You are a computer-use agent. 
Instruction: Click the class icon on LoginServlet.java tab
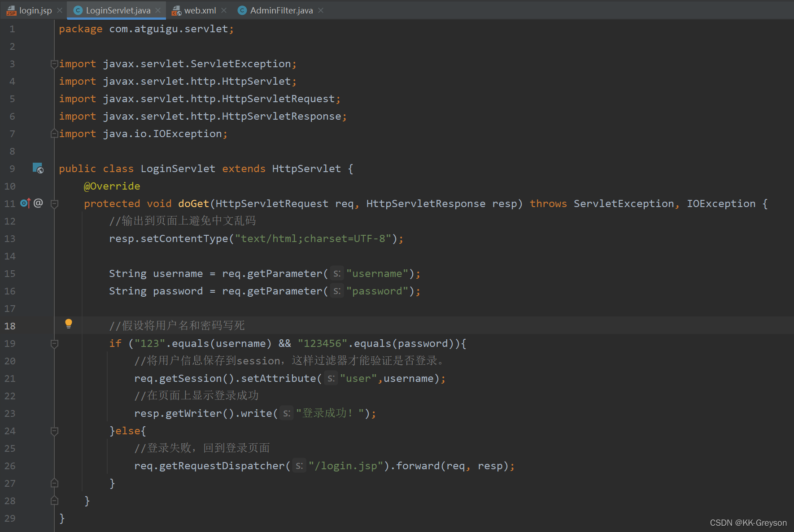[x=78, y=10]
